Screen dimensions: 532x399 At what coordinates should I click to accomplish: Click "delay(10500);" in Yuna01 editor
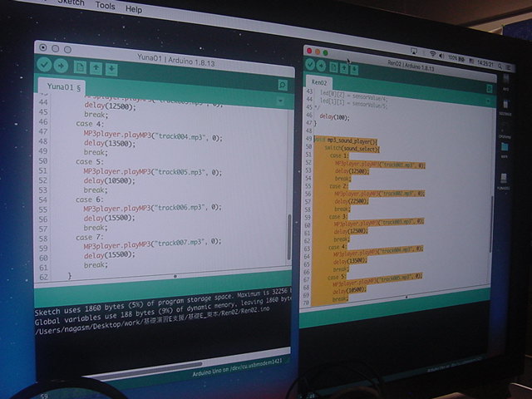109,181
